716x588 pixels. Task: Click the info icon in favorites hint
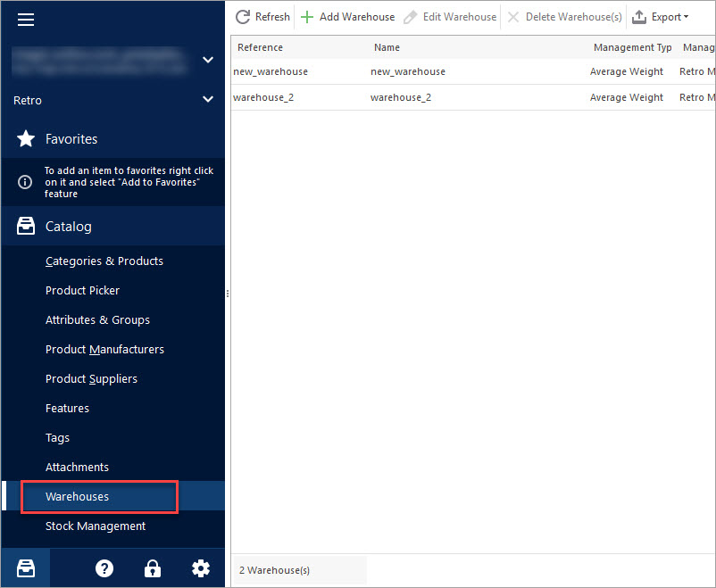click(x=25, y=182)
